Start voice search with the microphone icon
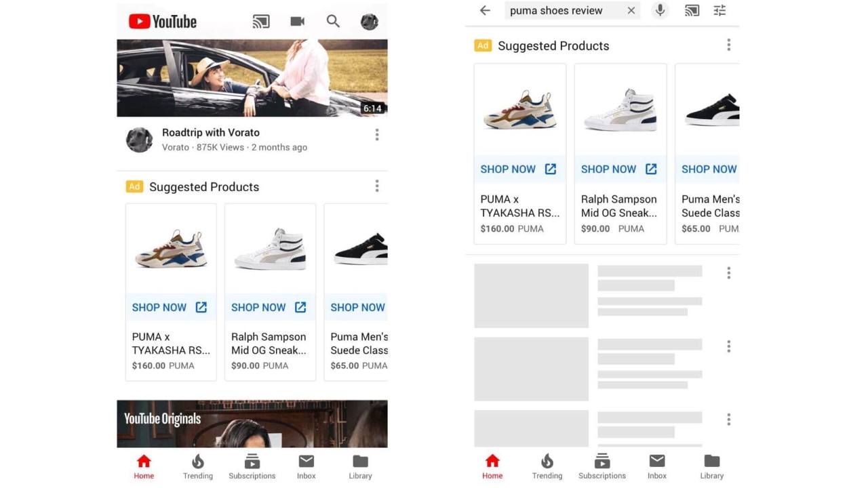868x488 pixels. point(660,11)
